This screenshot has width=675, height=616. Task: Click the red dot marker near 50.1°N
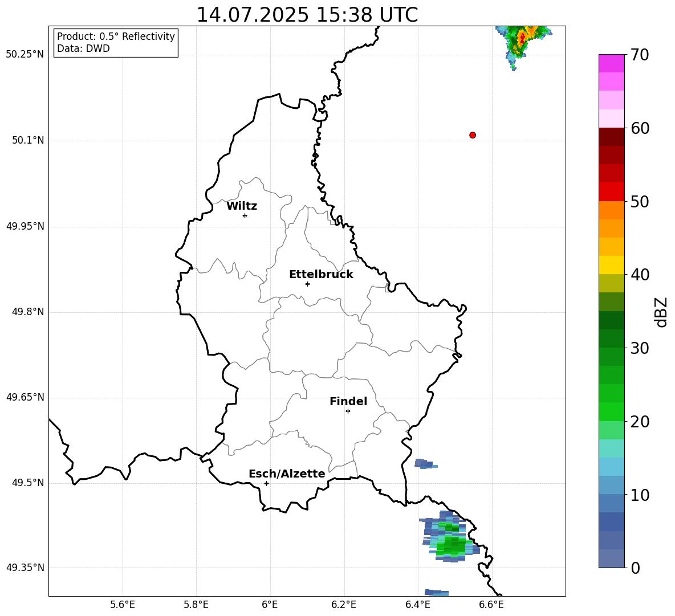pos(473,135)
